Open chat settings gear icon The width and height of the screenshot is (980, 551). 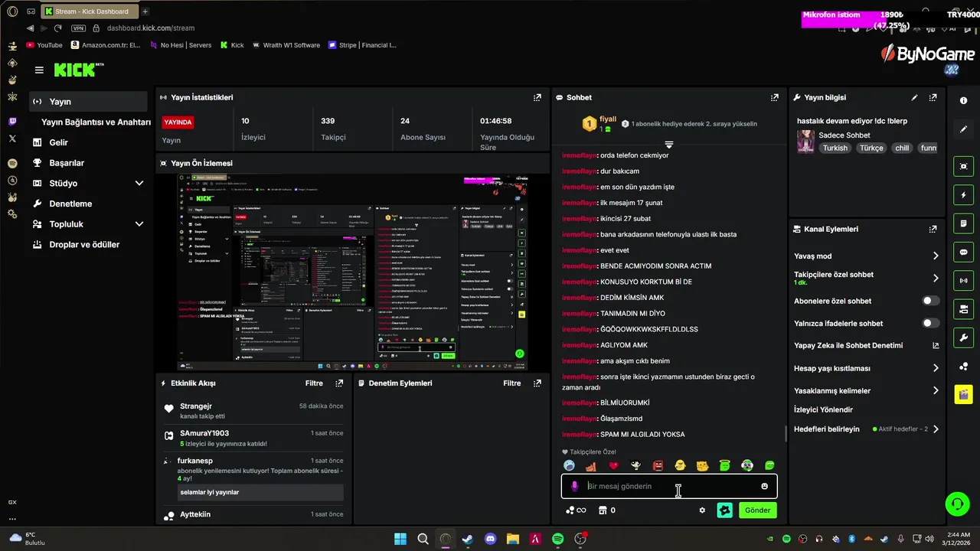point(702,510)
